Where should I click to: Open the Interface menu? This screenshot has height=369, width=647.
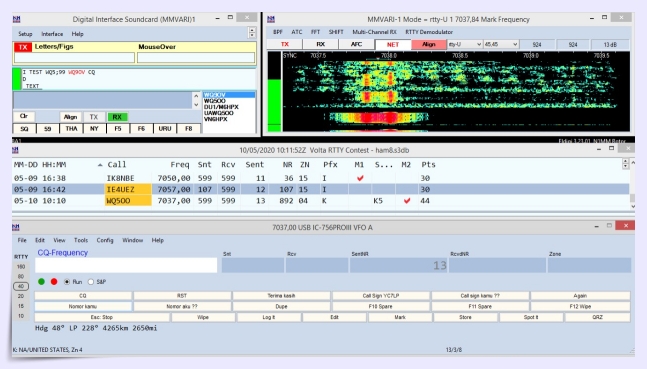(x=52, y=34)
